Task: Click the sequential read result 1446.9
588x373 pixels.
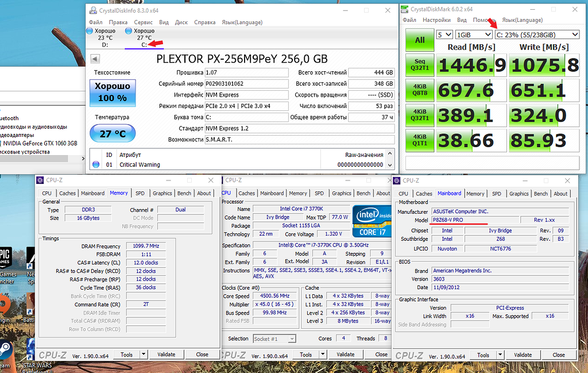Action: pos(471,66)
